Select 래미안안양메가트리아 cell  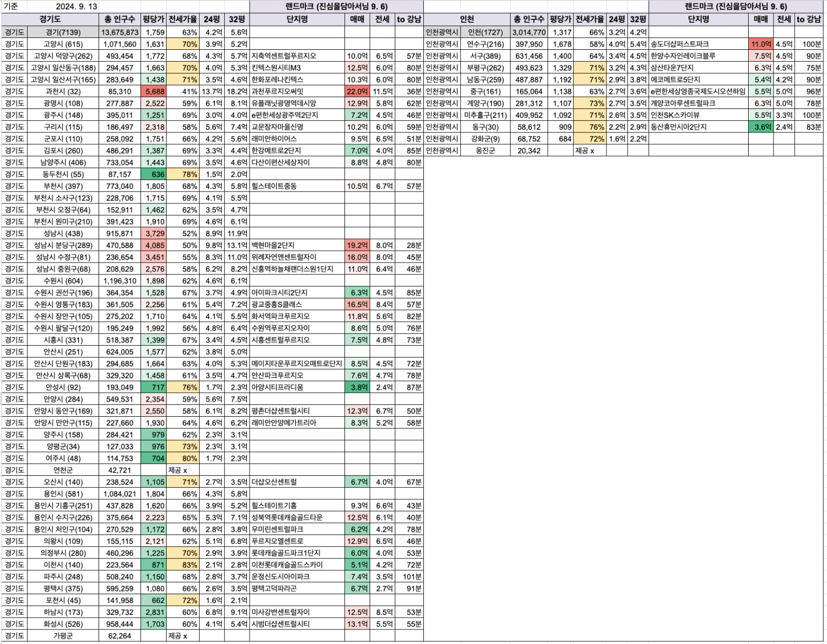pos(297,423)
